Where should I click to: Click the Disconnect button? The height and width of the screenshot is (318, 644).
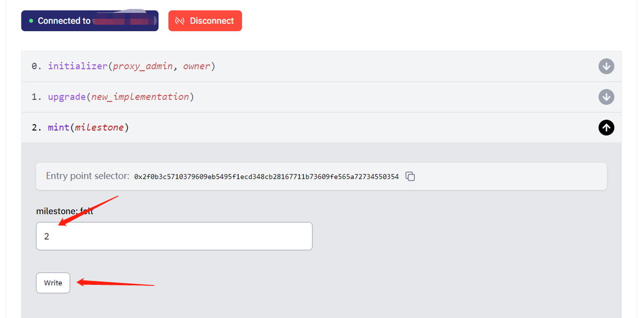tap(205, 21)
